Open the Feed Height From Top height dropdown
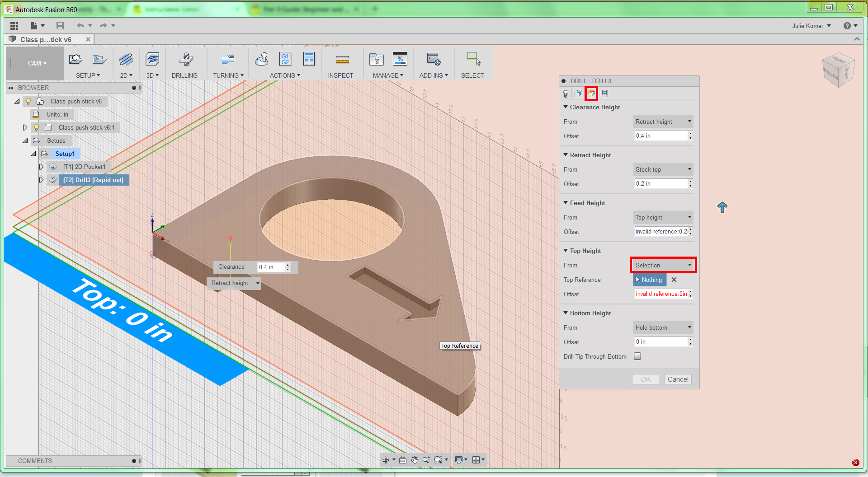Image resolution: width=868 pixels, height=477 pixels. (663, 217)
